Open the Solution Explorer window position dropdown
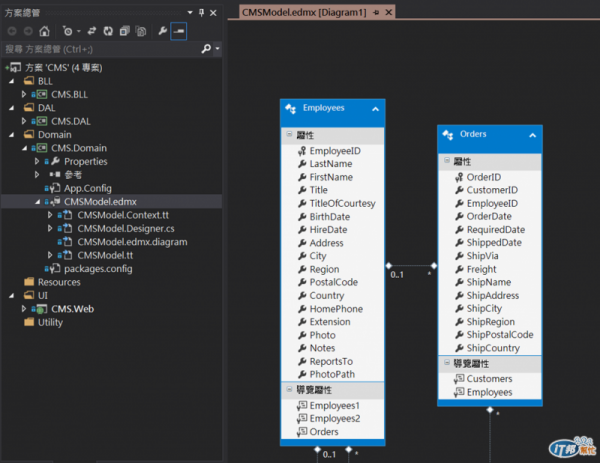 190,13
